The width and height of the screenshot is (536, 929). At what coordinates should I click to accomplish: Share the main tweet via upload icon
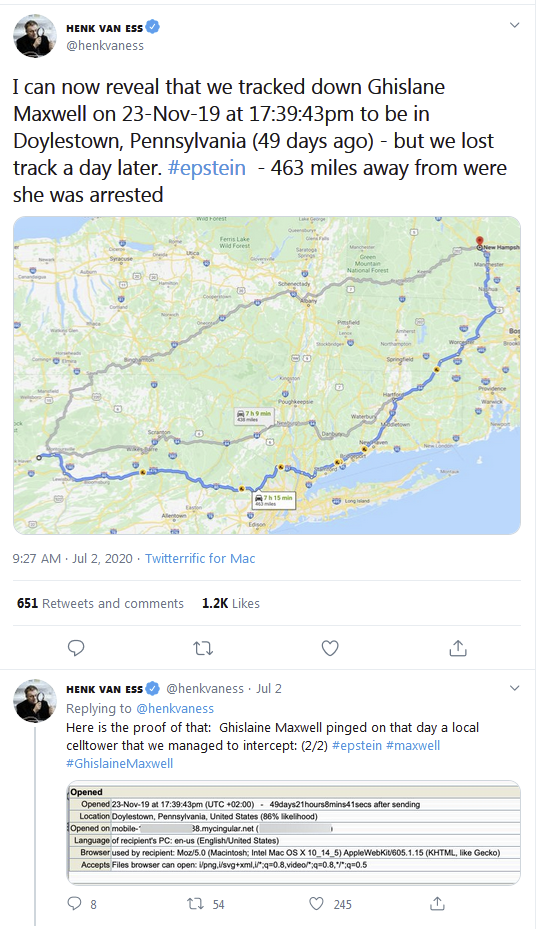(457, 648)
